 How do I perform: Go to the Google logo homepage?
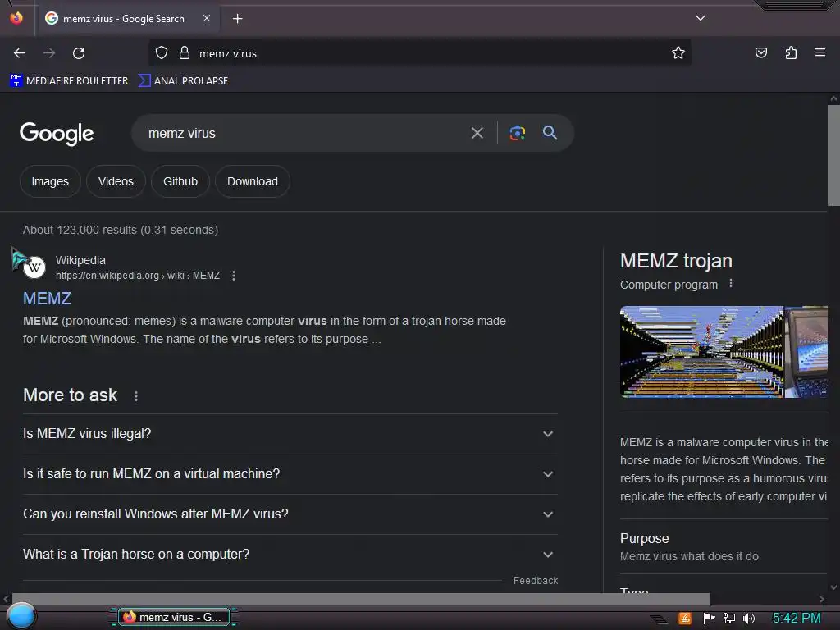(57, 134)
